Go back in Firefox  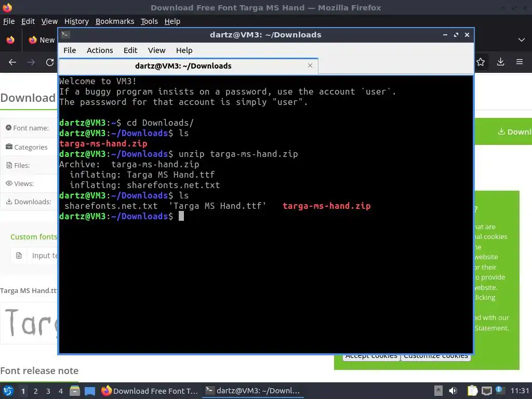(x=12, y=62)
